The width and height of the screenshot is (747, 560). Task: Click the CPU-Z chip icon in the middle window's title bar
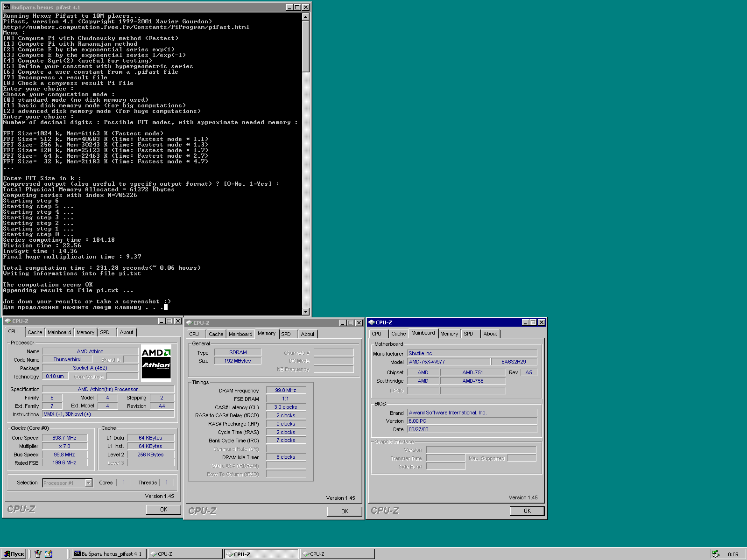click(x=189, y=323)
